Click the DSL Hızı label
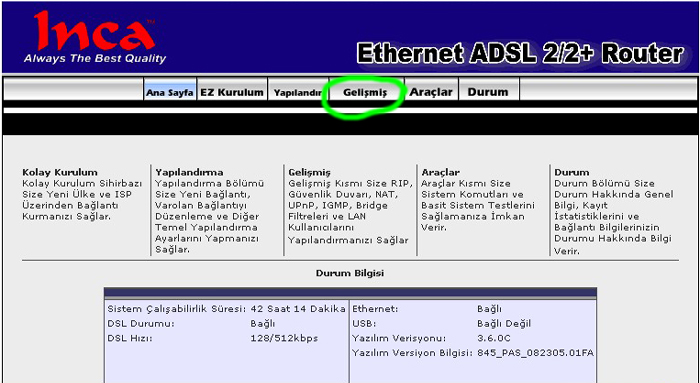This screenshot has width=700, height=383. pyautogui.click(x=130, y=338)
